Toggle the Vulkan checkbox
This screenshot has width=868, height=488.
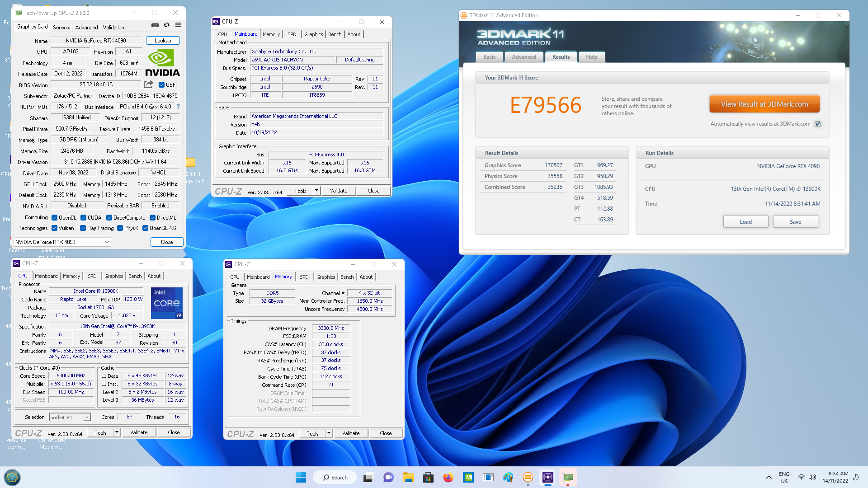pos(55,228)
